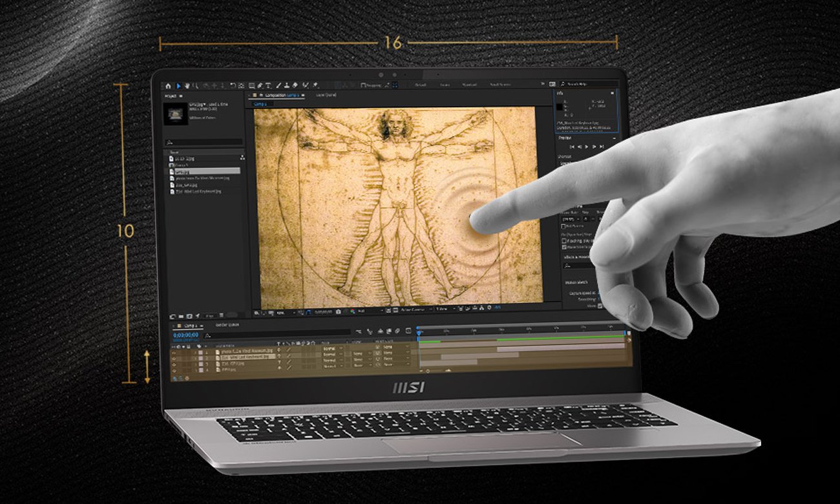Select the Rectangle shape tool

tap(251, 85)
